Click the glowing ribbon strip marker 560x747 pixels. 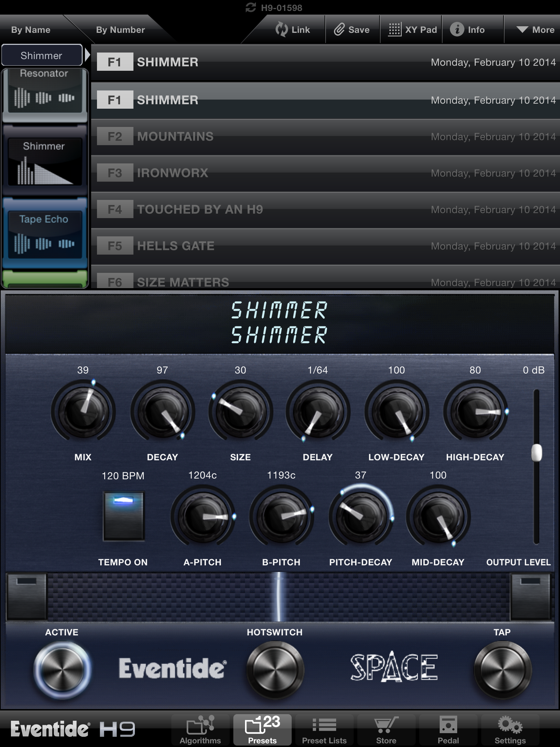tap(279, 597)
